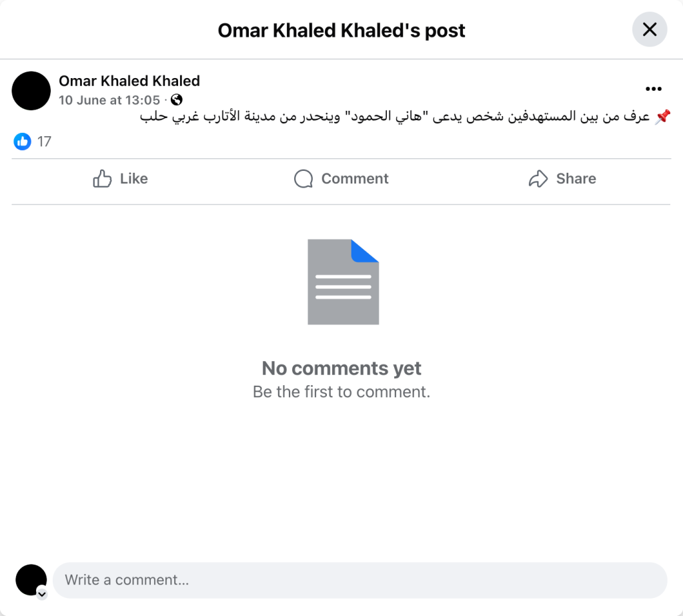Expand the commenter identity chevron beside avatar

(41, 593)
